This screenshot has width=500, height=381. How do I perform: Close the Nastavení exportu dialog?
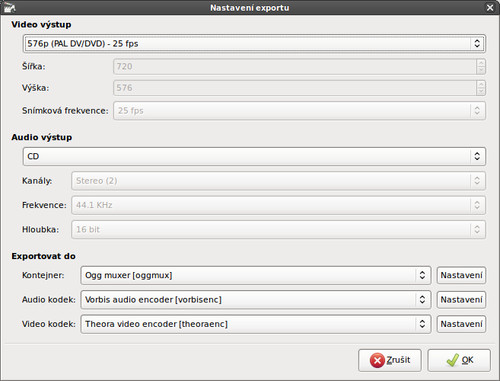pyautogui.click(x=490, y=7)
